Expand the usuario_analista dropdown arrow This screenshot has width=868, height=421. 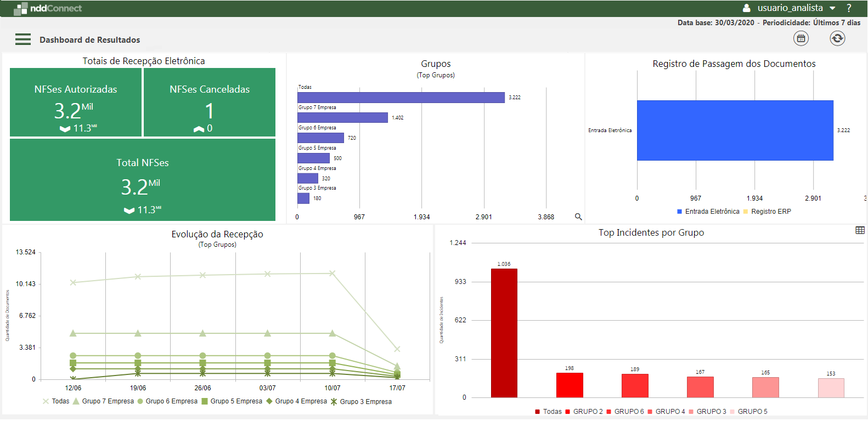click(x=832, y=8)
